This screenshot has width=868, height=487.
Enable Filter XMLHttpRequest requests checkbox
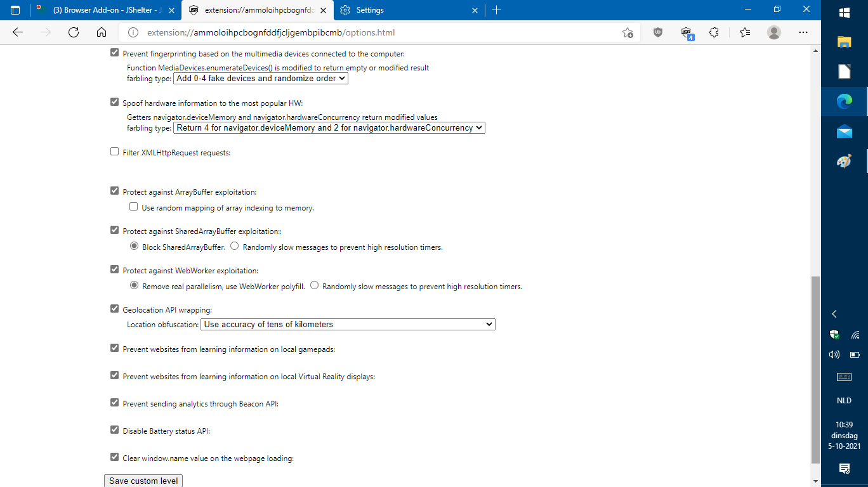tap(115, 152)
